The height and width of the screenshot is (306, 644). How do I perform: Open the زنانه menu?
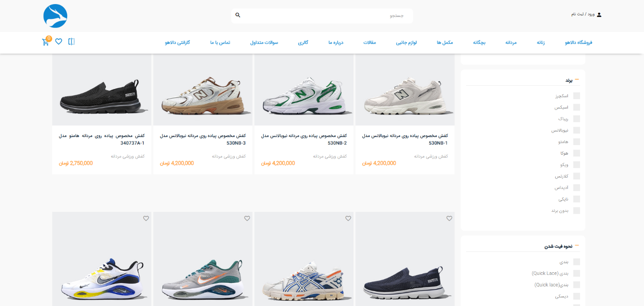pyautogui.click(x=540, y=42)
